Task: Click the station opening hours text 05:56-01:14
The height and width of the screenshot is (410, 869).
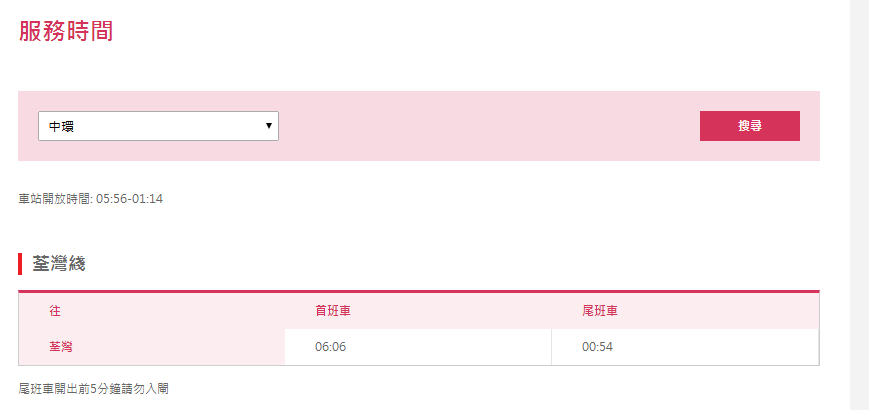Action: click(129, 199)
